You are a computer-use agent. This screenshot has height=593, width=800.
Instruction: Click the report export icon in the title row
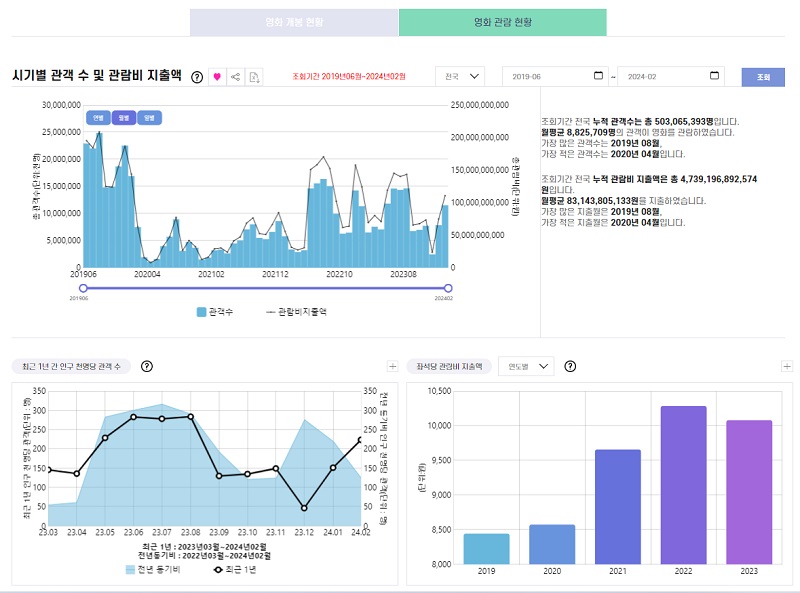pos(254,77)
